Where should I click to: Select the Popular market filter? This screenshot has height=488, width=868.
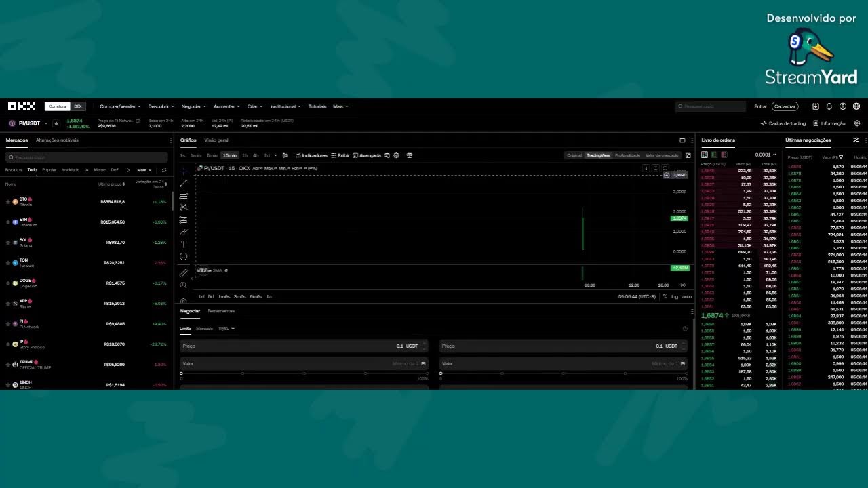point(49,170)
